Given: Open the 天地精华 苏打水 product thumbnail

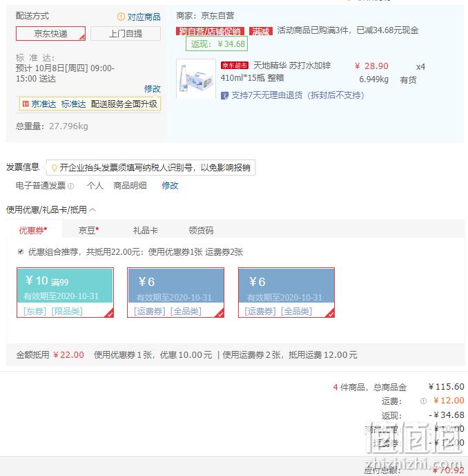Looking at the screenshot, I should pyautogui.click(x=196, y=78).
